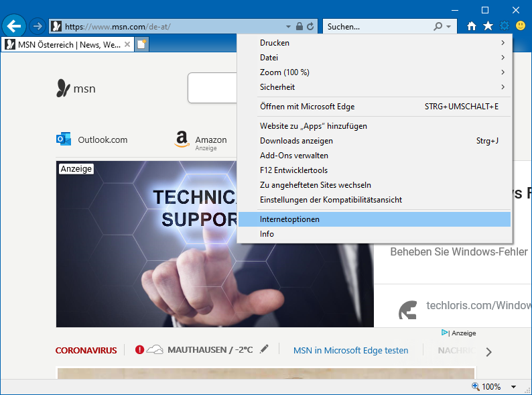
Task: Open the Zoom (100 %) submenu
Action: tap(375, 72)
